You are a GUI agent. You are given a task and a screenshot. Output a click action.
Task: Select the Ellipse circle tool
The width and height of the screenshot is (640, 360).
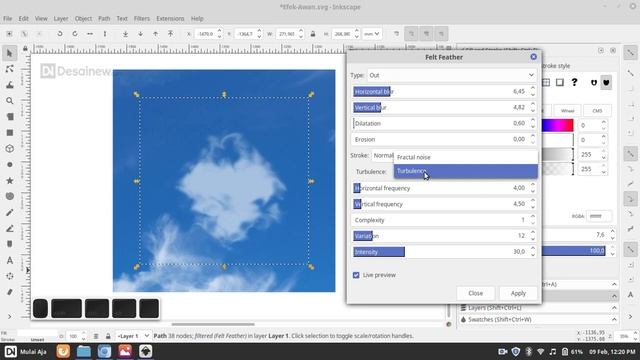[10, 164]
